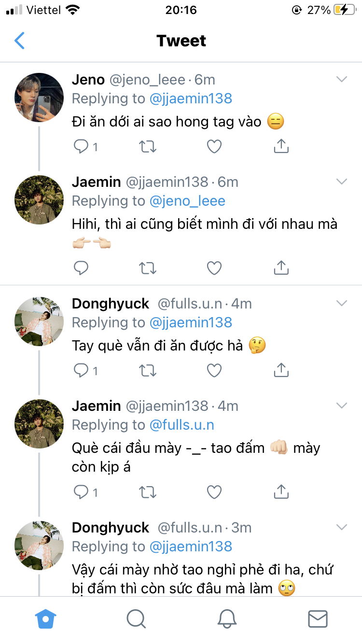
Task: Like Jaemin's 'Què cái đầu mày' tweet
Action: coord(214,492)
